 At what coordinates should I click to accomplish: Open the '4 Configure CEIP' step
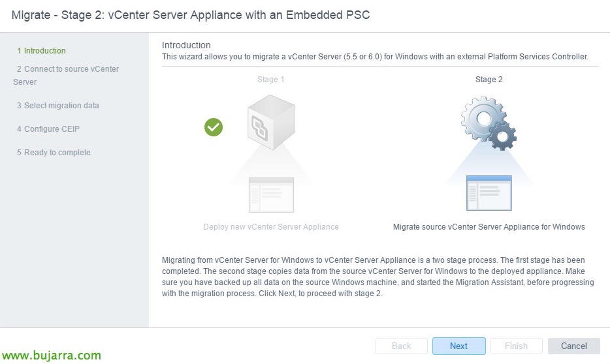(x=48, y=129)
